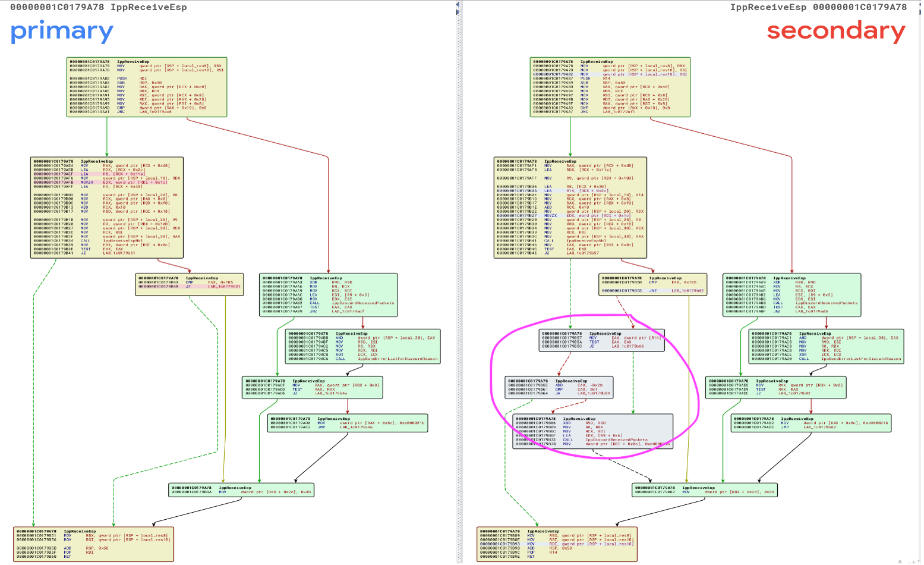The width and height of the screenshot is (924, 565).
Task: Select primary exit block ending POP RDI, RET
Action: (x=94, y=544)
